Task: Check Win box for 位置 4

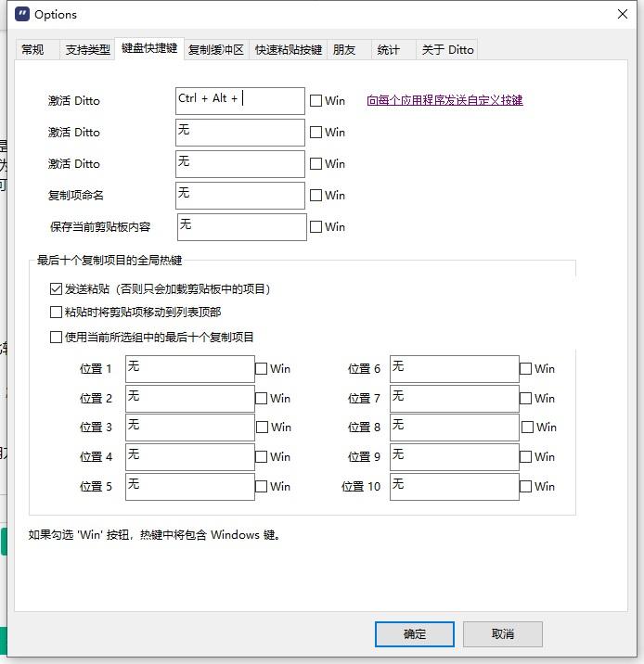Action: (273, 457)
